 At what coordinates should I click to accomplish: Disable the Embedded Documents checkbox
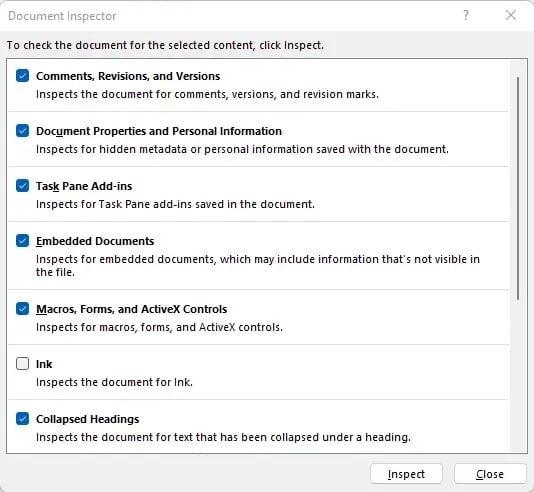click(x=22, y=241)
